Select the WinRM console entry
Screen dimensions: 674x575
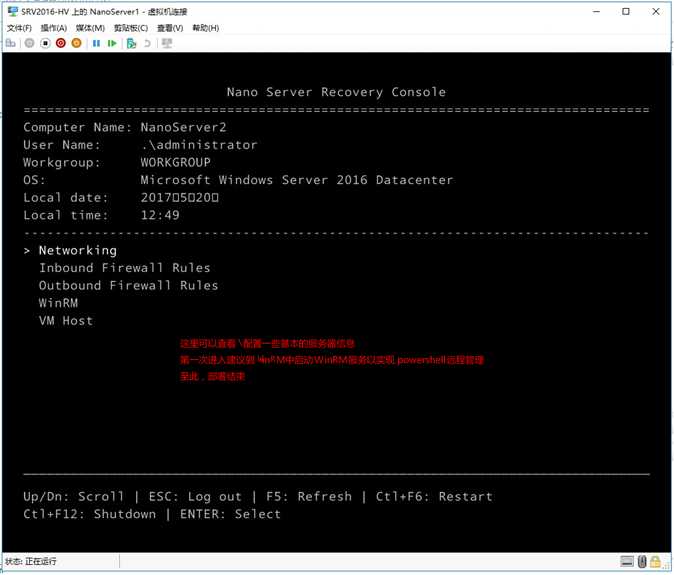[58, 303]
